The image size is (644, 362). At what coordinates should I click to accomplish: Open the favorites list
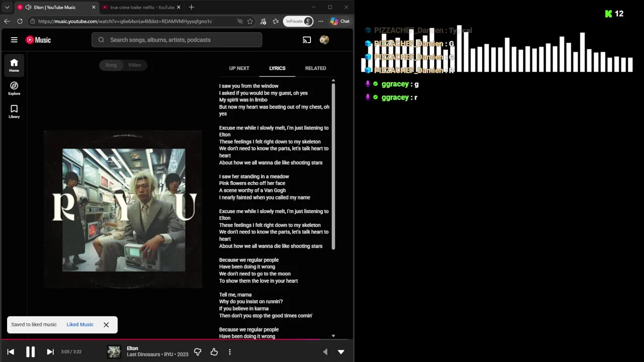point(276,21)
